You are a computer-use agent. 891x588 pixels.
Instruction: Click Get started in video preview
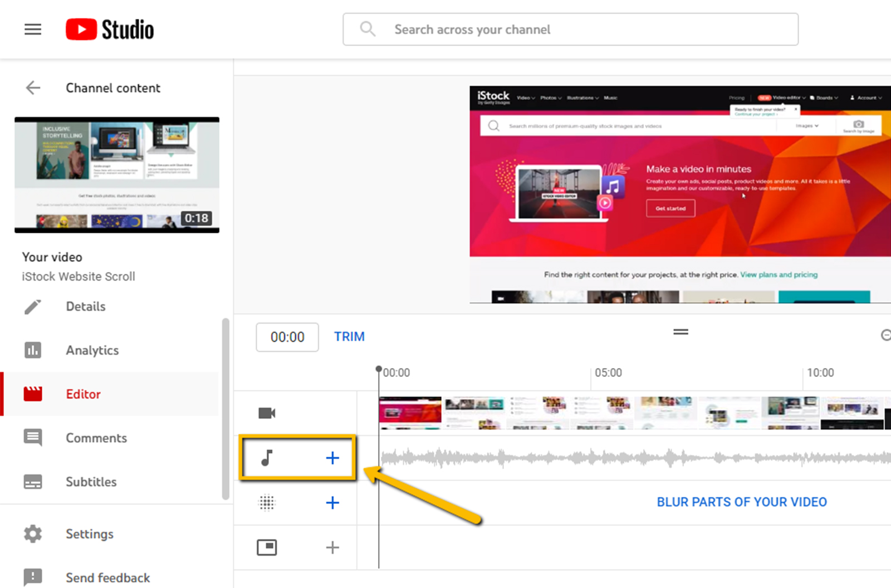coord(670,208)
